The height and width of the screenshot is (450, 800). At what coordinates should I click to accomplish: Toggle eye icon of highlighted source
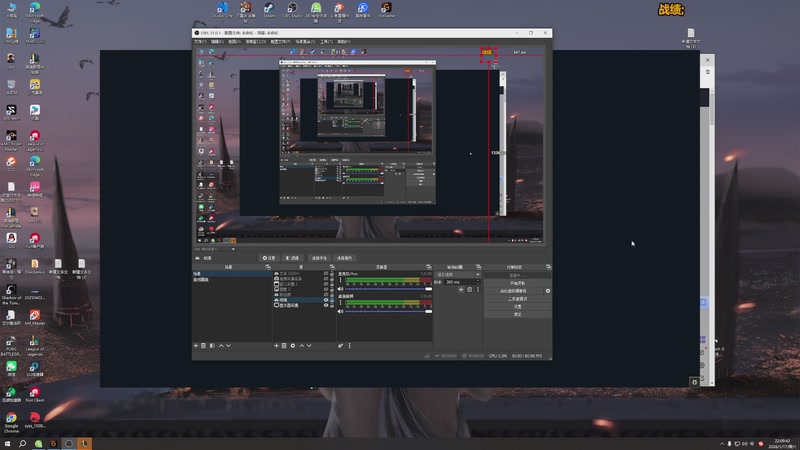[x=327, y=299]
